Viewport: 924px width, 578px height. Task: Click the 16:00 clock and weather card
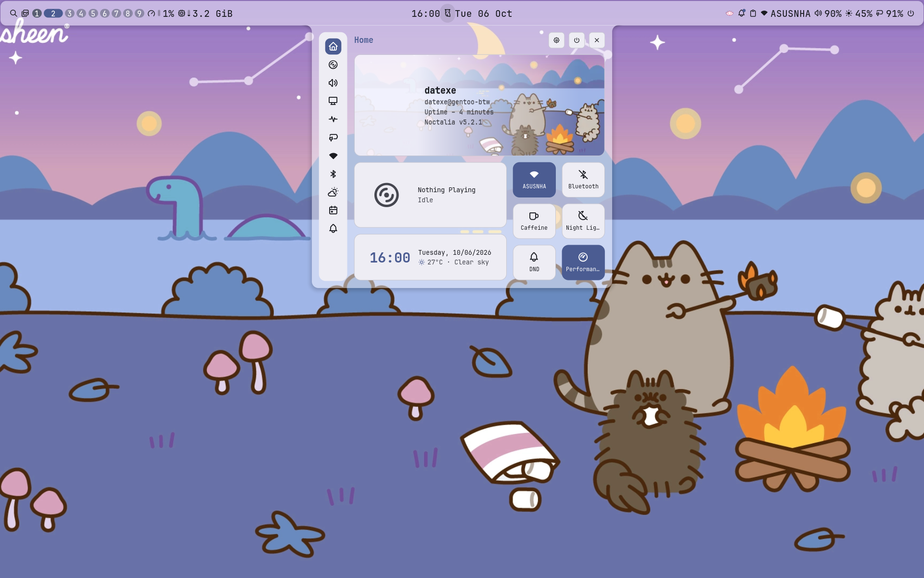point(430,257)
